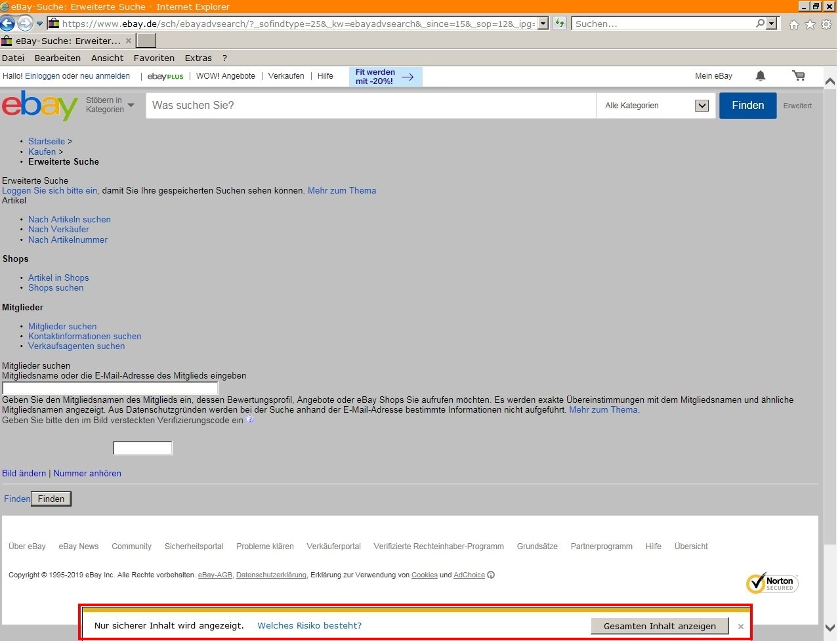The width and height of the screenshot is (840, 641).
Task: Focus the Mitgliedsname or E-Mail input field
Action: (110, 388)
